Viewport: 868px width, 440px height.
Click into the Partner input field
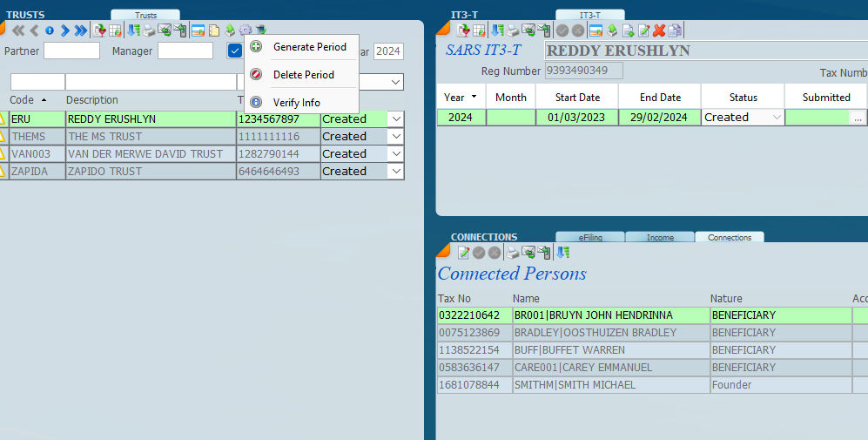point(71,51)
